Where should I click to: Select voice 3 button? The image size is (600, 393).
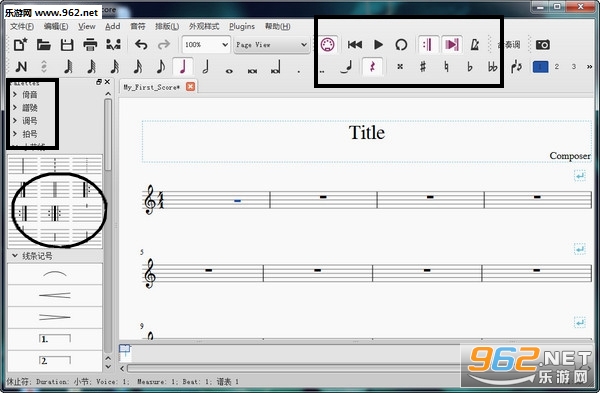(574, 67)
